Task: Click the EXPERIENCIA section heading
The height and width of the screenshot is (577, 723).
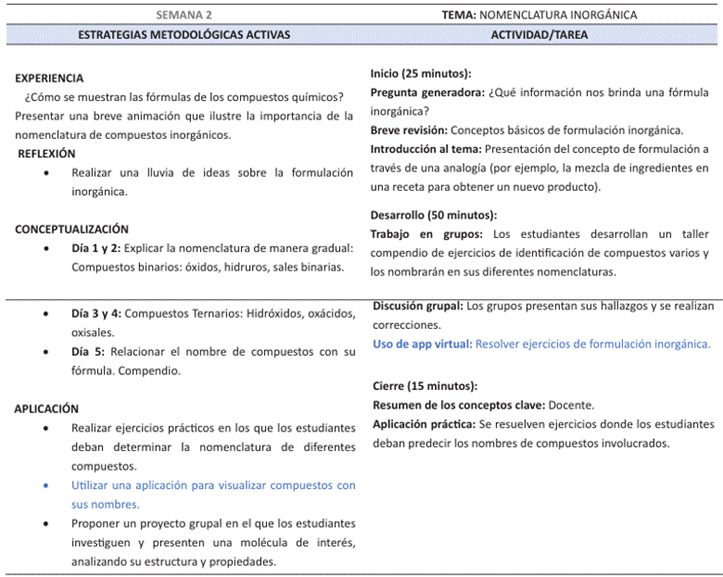Action: 50,78
